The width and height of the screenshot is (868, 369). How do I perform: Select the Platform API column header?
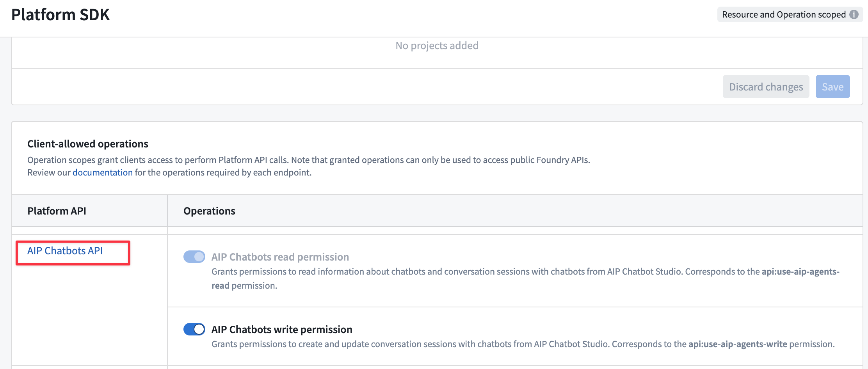coord(57,211)
